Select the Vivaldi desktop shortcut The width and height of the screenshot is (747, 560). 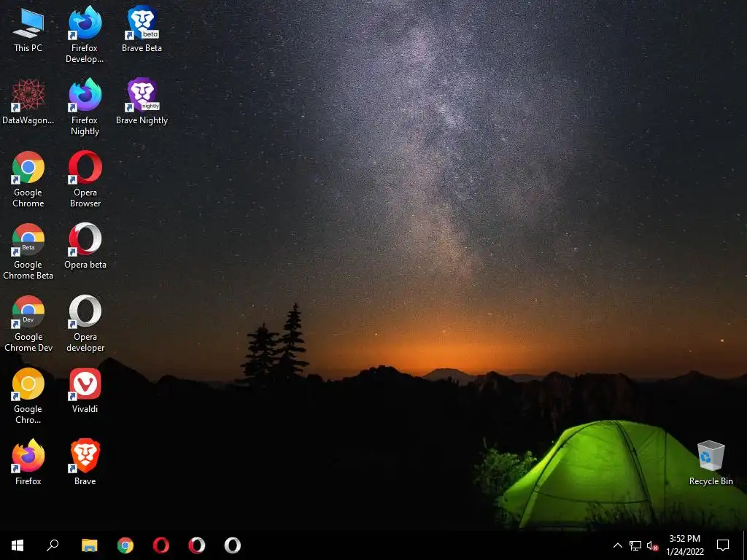pos(85,391)
